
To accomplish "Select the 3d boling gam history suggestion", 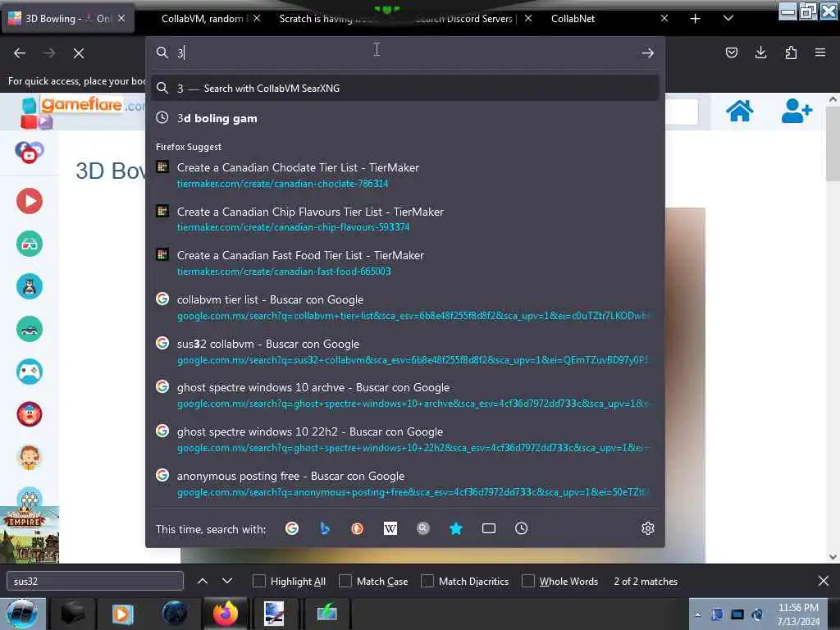I will pos(405,118).
